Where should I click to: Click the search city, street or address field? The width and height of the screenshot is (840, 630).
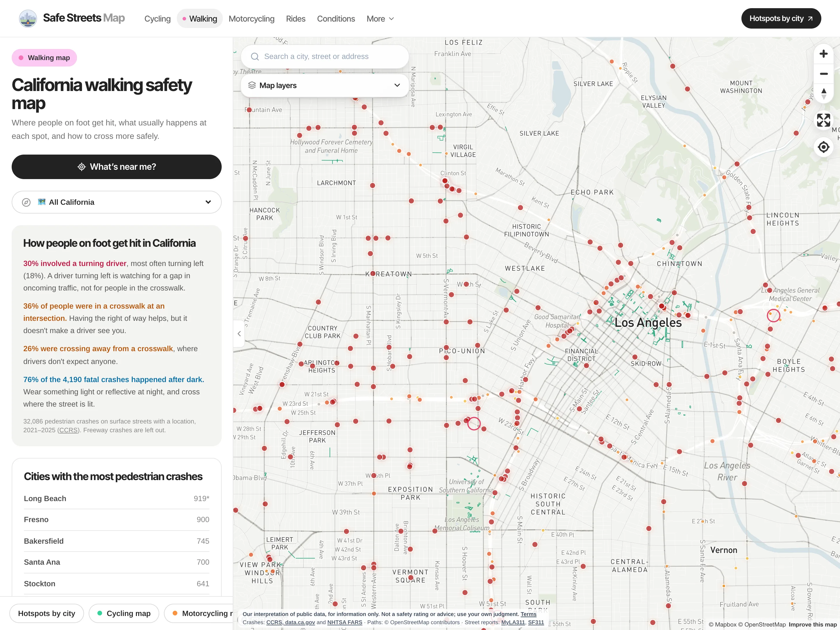point(325,57)
